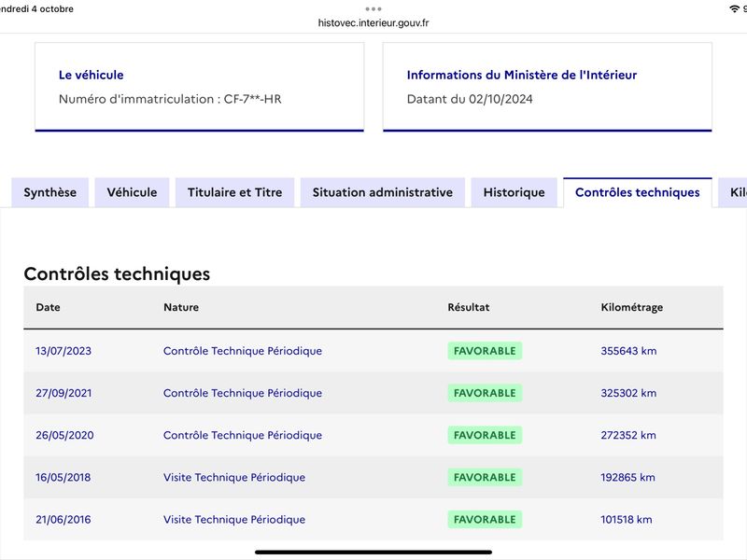Select the mileage 192865 km
The image size is (747, 560).
pyautogui.click(x=627, y=477)
